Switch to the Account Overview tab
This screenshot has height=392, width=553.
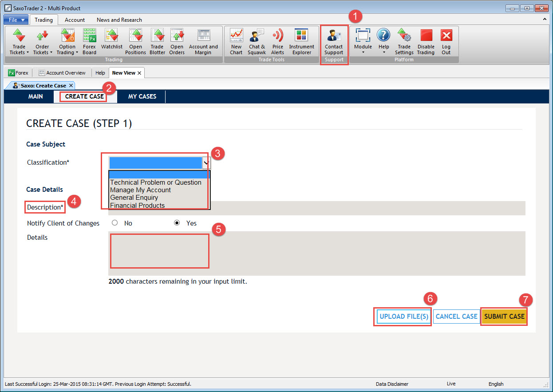point(62,73)
